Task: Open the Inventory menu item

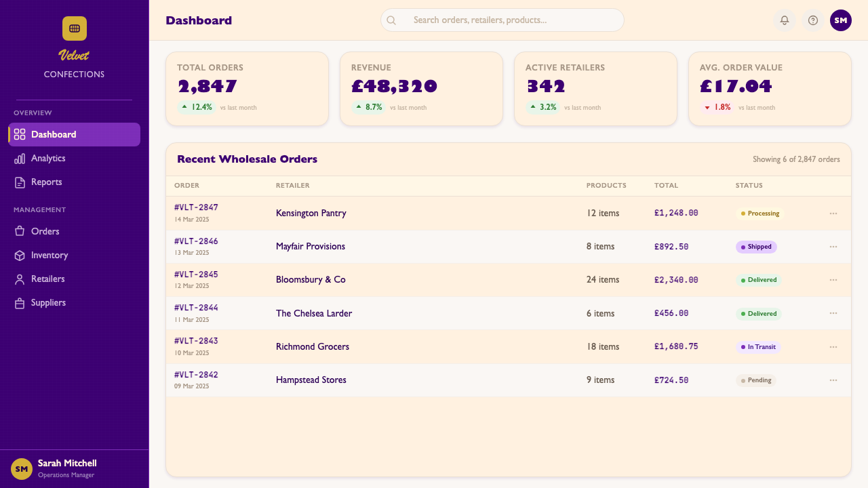Action: click(74, 255)
